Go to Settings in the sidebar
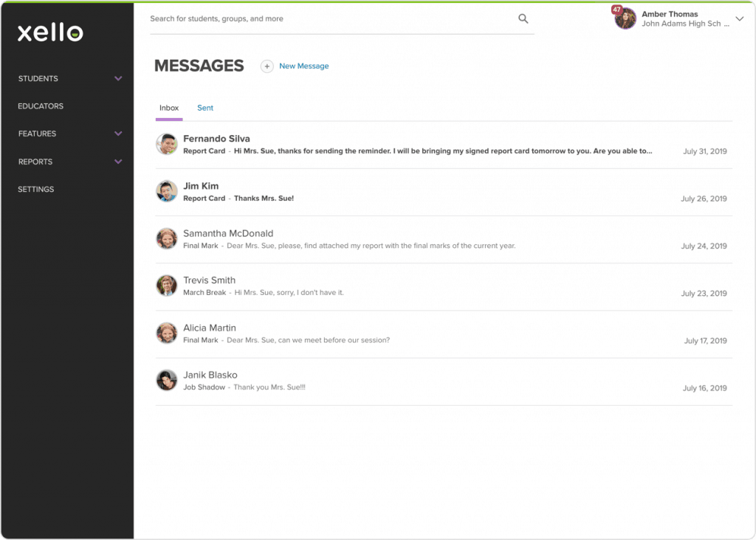756x540 pixels. click(x=36, y=190)
